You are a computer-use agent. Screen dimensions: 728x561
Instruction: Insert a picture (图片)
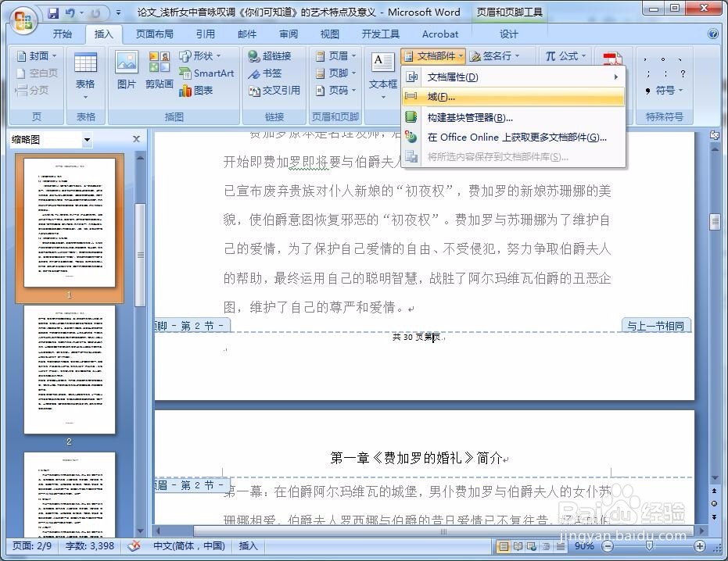click(127, 70)
